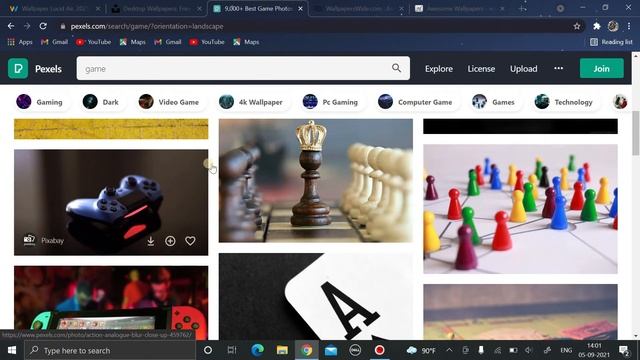Show hidden system tray icons
640x360 pixels.
[449, 350]
